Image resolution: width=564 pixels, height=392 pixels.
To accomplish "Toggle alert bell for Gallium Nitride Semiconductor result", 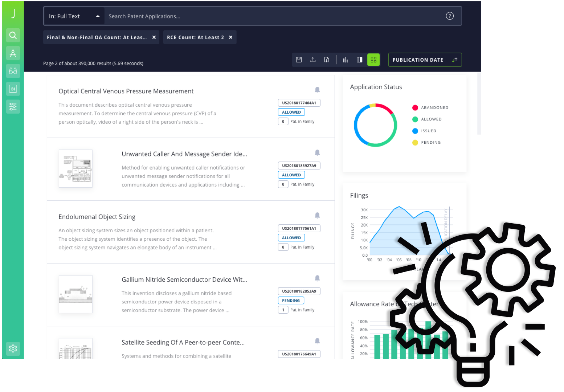I will coord(317,278).
